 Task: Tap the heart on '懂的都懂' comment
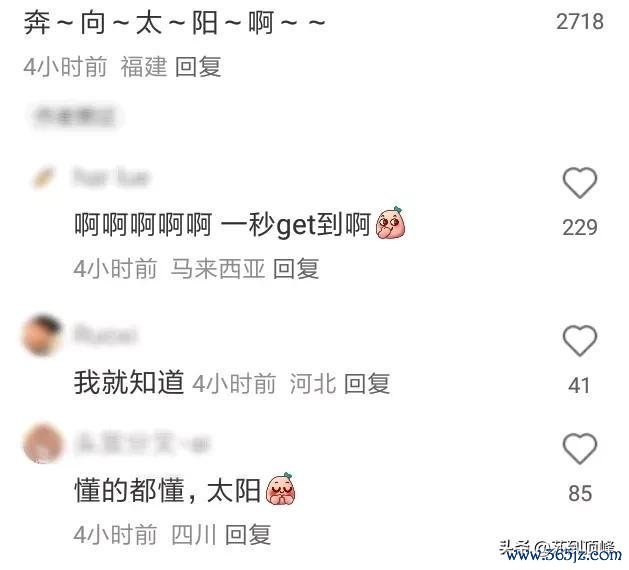[580, 448]
